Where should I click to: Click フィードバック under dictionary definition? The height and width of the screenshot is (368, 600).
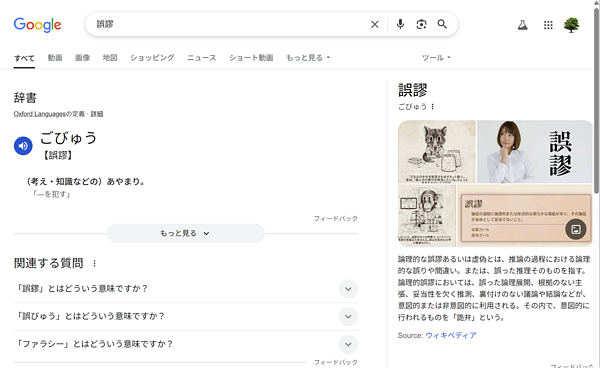[x=336, y=218]
